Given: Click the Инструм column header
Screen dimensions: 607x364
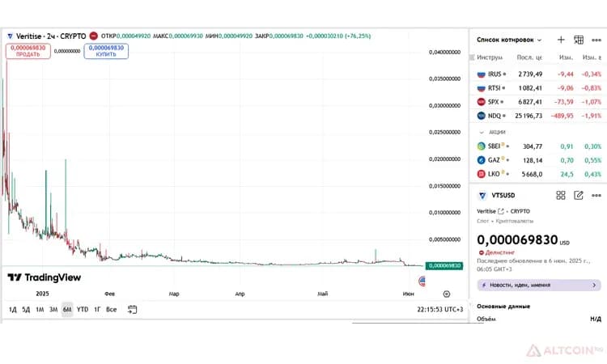Looking at the screenshot, I should (490, 57).
